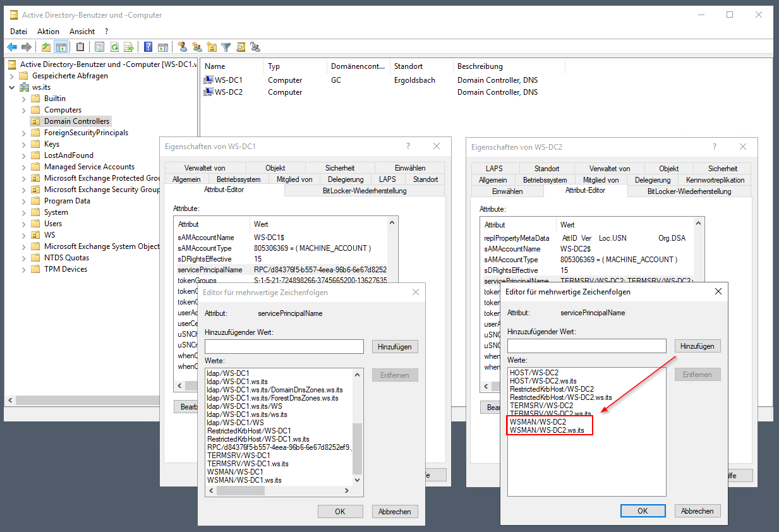Select TERMSRV/WS-DC1 value in list
Screen dimensions: 779x532
[239, 456]
